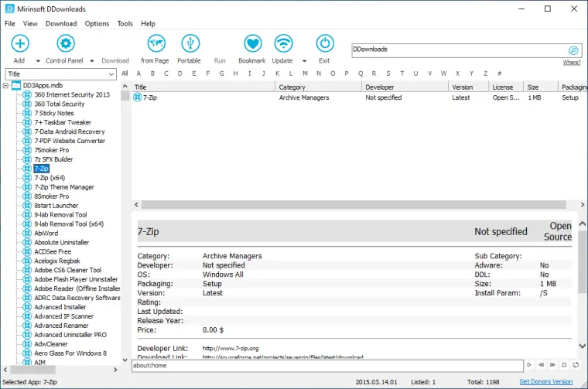588x389 pixels.
Task: Select 7-PDF Website Converter entry
Action: (x=70, y=141)
